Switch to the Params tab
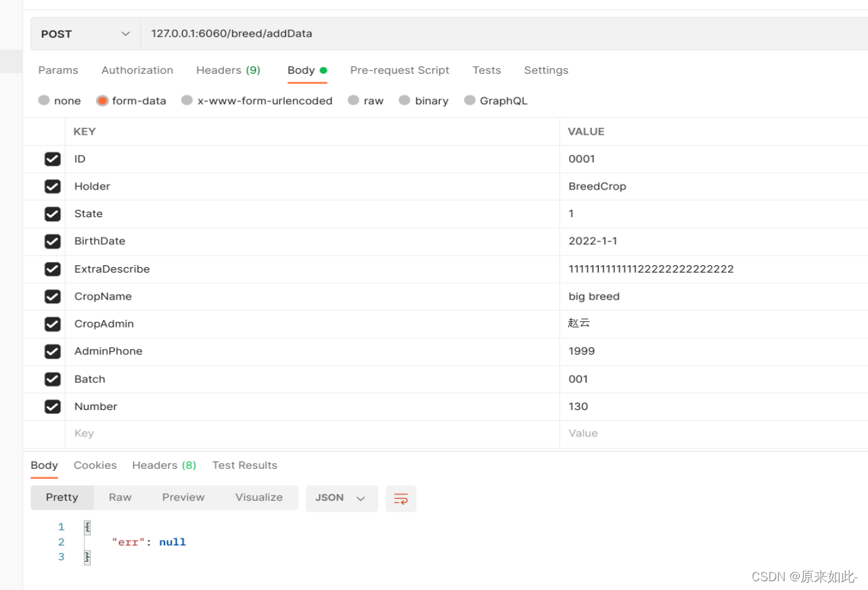This screenshot has width=868, height=590. coord(58,70)
